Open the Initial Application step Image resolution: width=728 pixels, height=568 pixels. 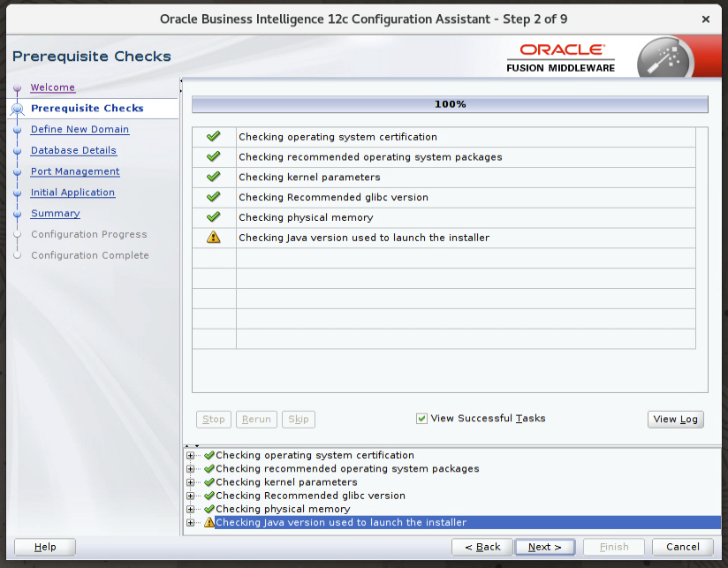click(x=73, y=192)
